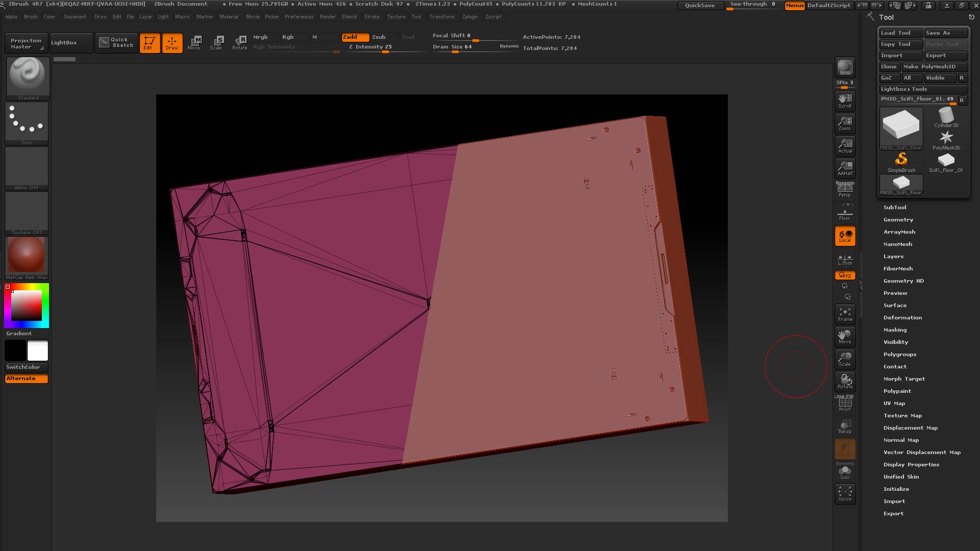Expand the SubTool palette section
980x551 pixels.
[895, 208]
